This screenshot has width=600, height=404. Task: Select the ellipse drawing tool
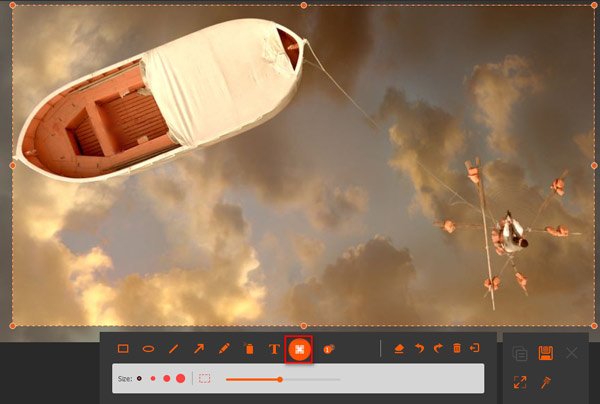click(148, 349)
